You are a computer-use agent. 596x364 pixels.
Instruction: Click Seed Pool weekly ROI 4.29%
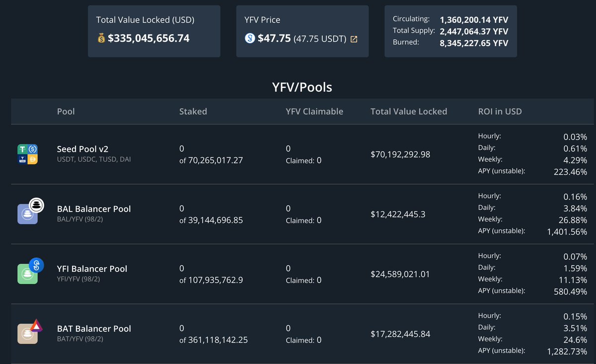pos(575,160)
